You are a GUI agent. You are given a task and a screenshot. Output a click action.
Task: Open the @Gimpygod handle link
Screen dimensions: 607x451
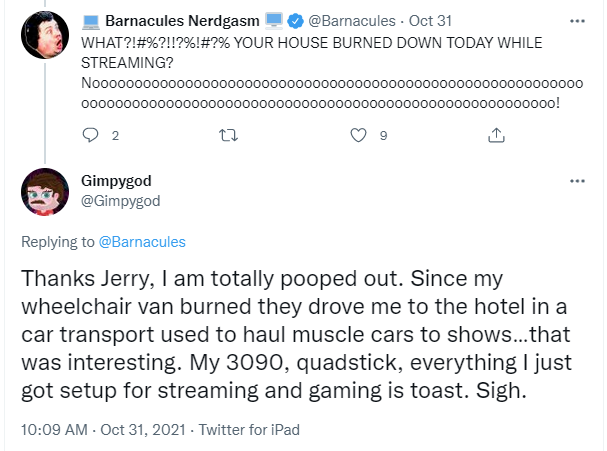tap(120, 200)
